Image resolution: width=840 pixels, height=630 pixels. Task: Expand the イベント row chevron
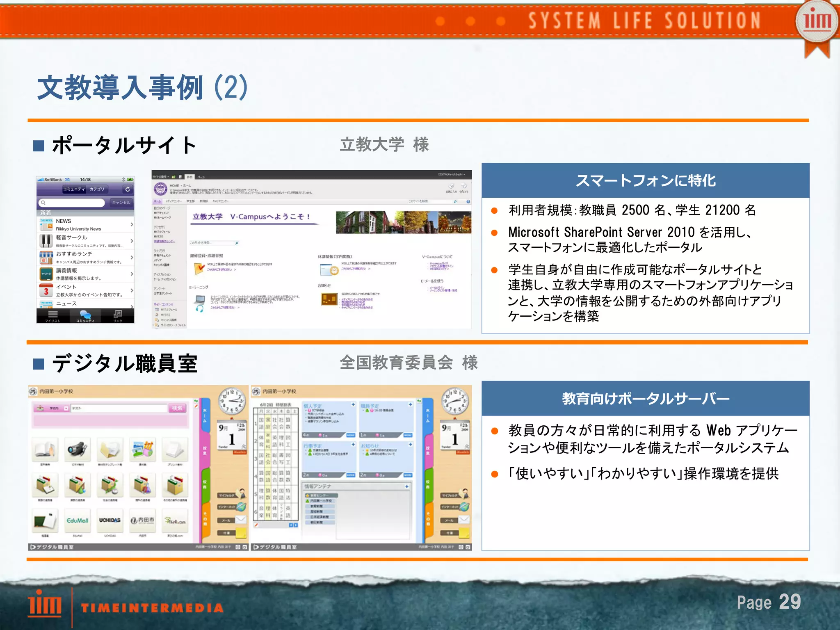(132, 290)
